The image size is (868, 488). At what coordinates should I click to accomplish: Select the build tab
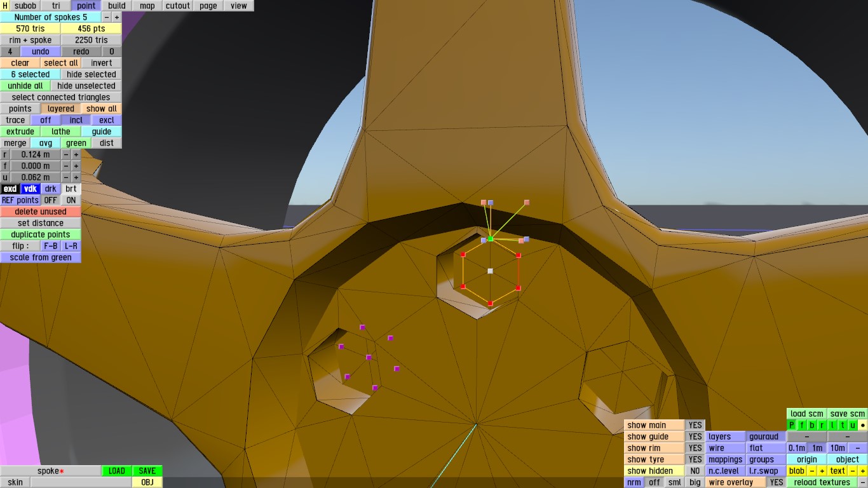[117, 6]
